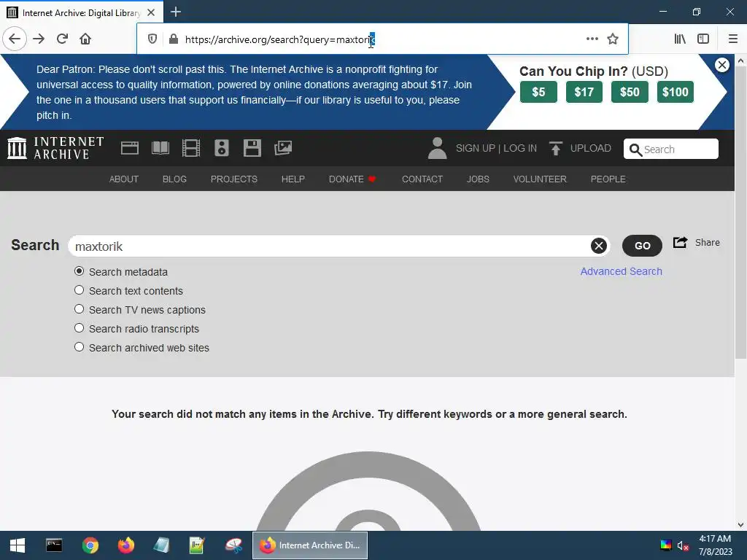Open the Advanced Search link
Viewport: 747px width, 560px height.
tap(622, 271)
